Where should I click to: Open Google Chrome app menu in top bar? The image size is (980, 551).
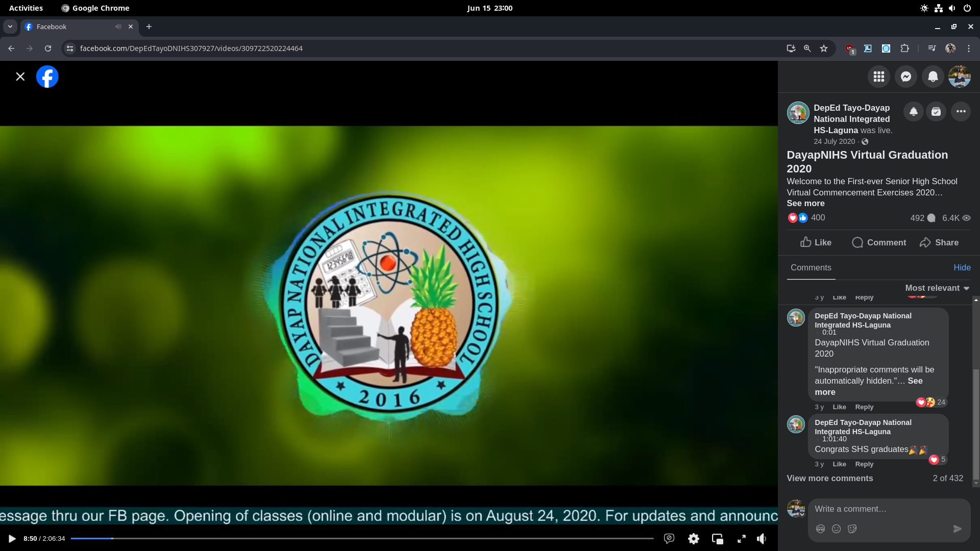point(95,8)
